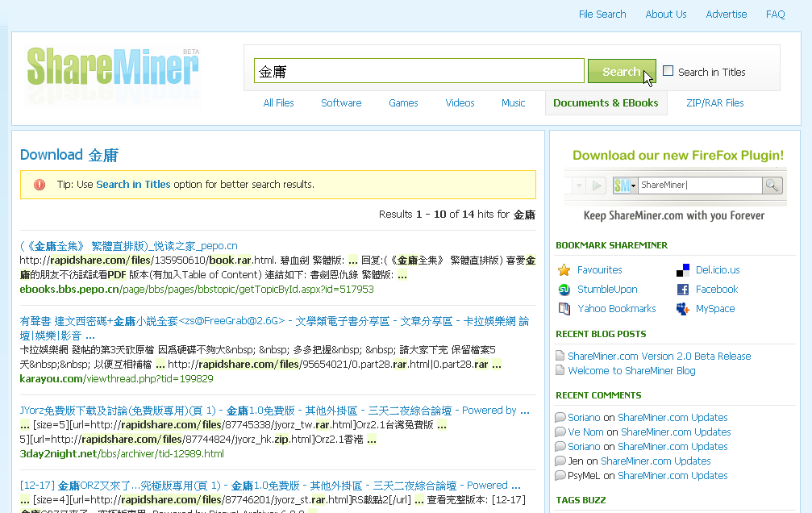Open the 3day2night.net archiver URL
Image resolution: width=812 pixels, height=513 pixels.
[122, 453]
